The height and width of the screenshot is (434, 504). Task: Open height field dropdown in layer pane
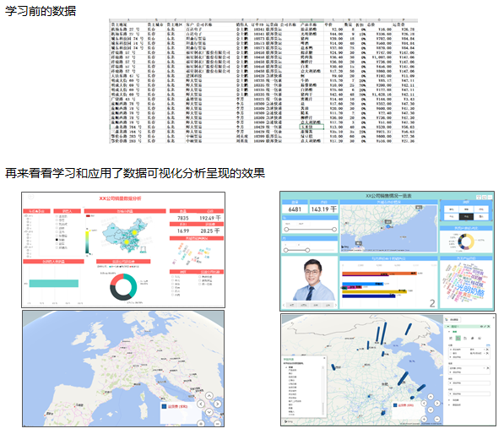(484, 368)
